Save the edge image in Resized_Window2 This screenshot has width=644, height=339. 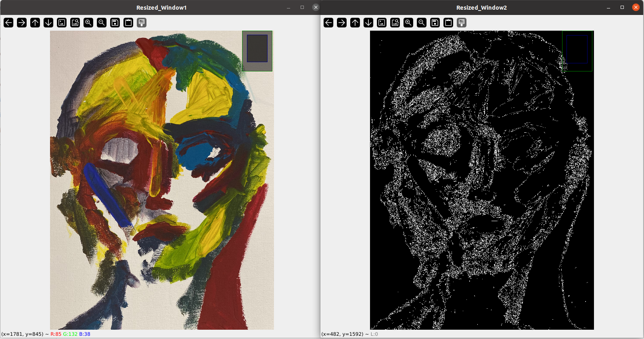coord(435,23)
